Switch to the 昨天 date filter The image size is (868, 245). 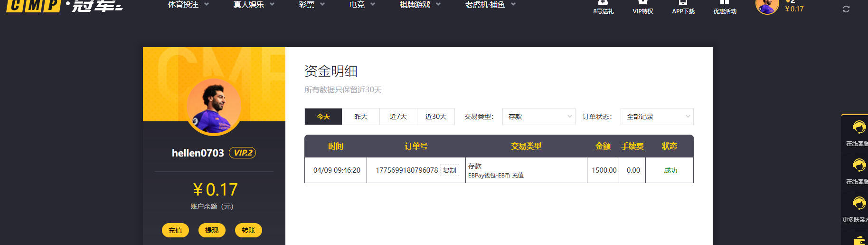(x=361, y=117)
